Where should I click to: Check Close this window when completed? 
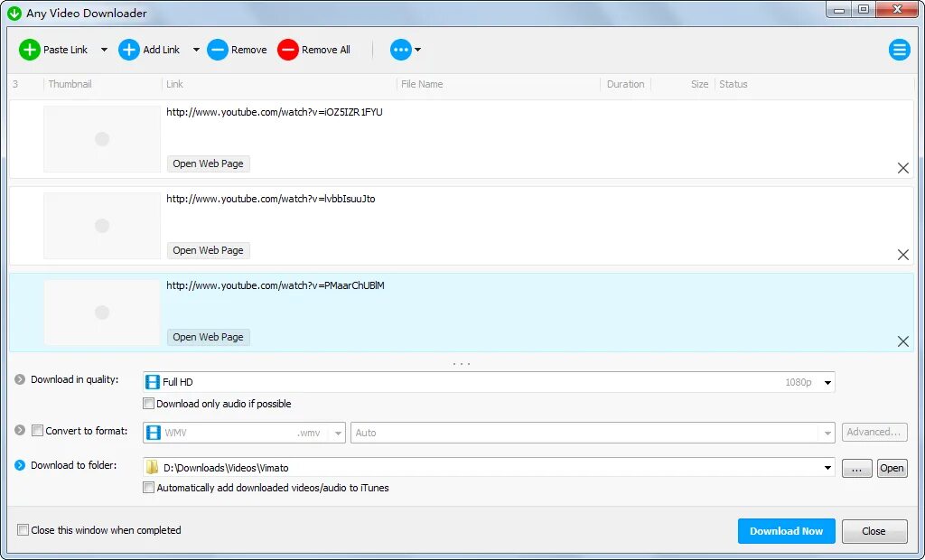coord(23,530)
